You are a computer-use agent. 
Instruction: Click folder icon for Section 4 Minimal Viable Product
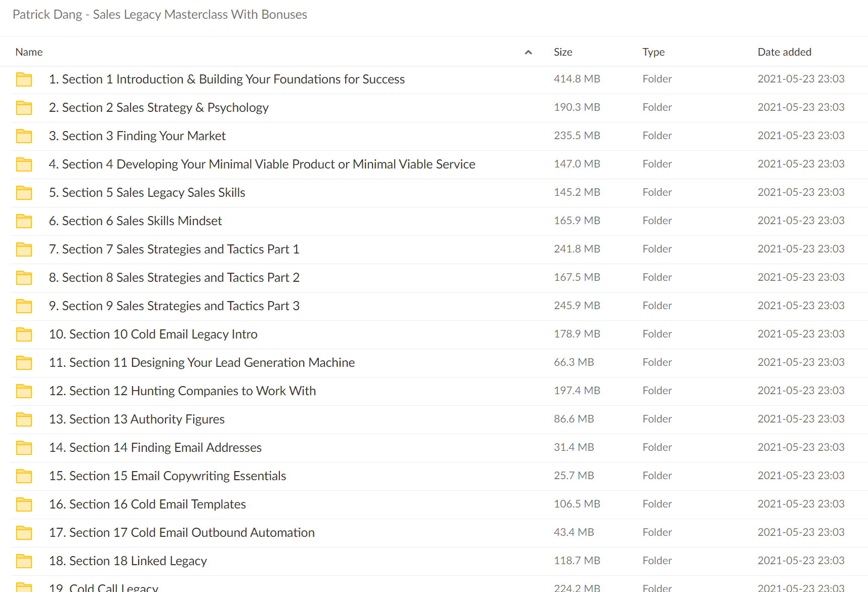point(24,164)
